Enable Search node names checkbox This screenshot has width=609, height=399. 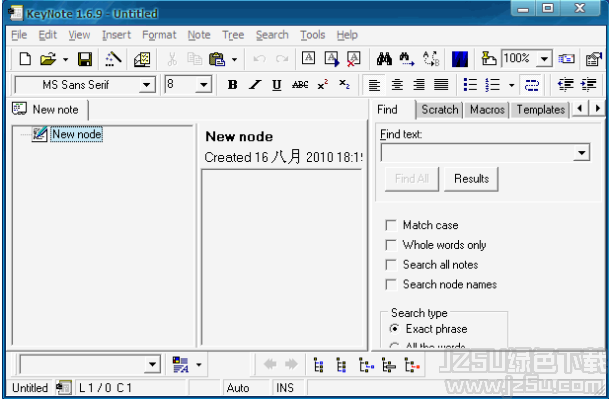[x=391, y=285]
